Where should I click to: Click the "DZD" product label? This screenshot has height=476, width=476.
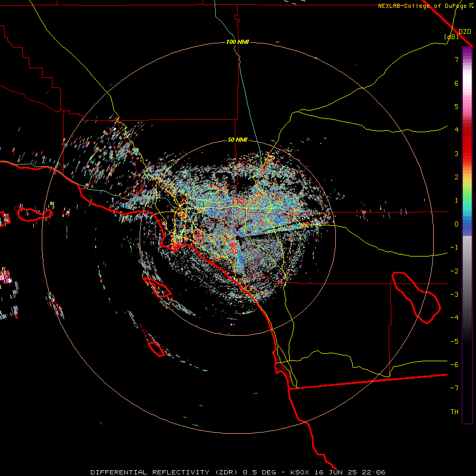(465, 31)
